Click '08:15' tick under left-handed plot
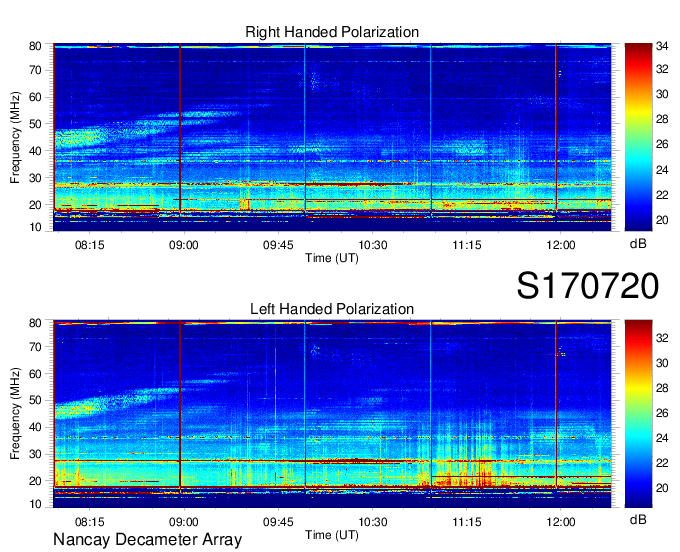The width and height of the screenshot is (680, 552). [x=90, y=522]
